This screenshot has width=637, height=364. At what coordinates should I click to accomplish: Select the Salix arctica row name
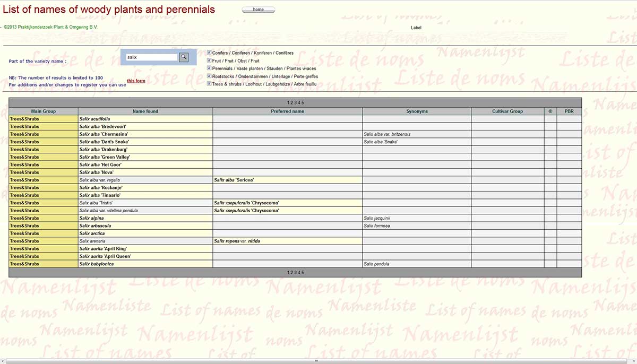click(92, 233)
